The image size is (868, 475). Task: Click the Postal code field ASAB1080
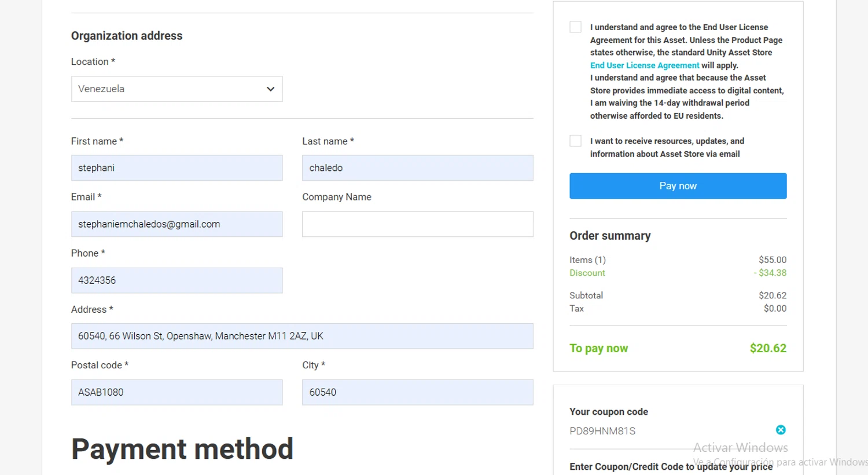(x=176, y=392)
